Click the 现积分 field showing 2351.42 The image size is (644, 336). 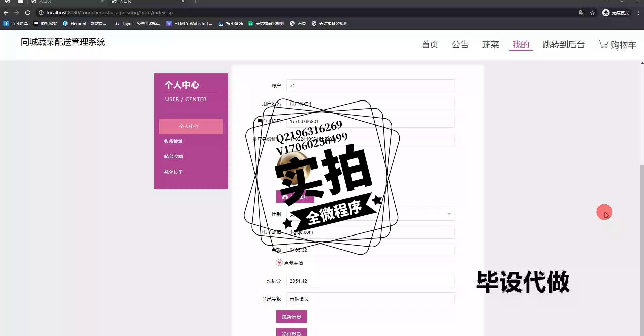[370, 281]
